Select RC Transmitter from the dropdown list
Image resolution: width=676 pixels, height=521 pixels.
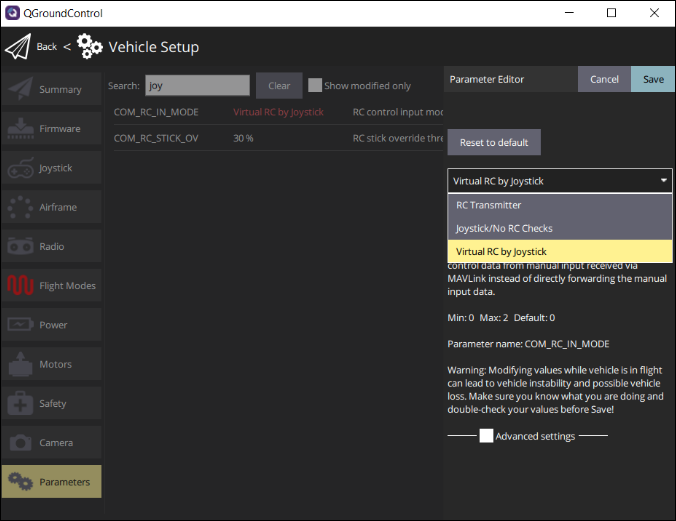click(x=560, y=205)
